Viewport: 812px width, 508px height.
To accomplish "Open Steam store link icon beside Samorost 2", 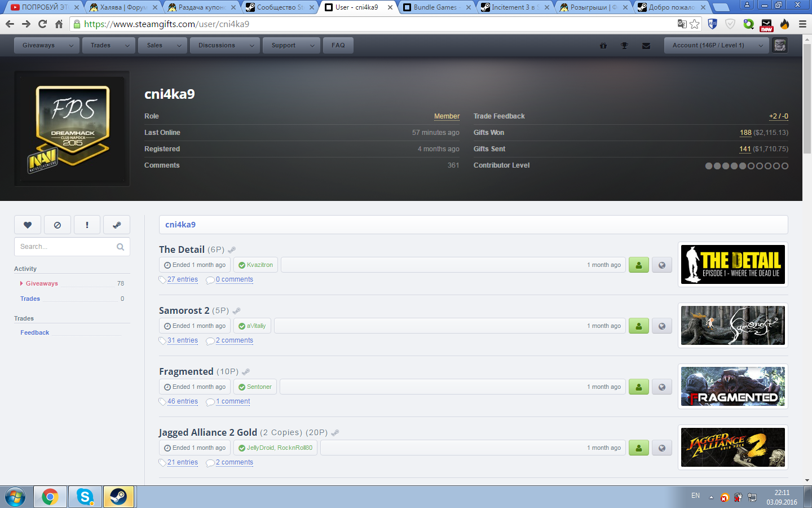I will click(237, 310).
